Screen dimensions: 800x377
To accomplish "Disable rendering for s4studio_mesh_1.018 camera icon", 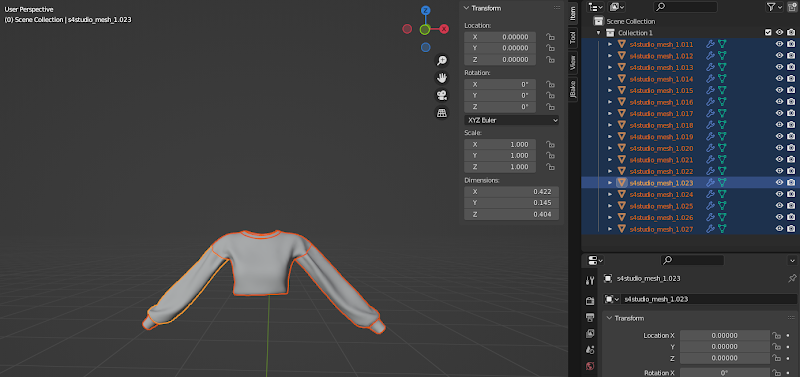I will click(791, 125).
